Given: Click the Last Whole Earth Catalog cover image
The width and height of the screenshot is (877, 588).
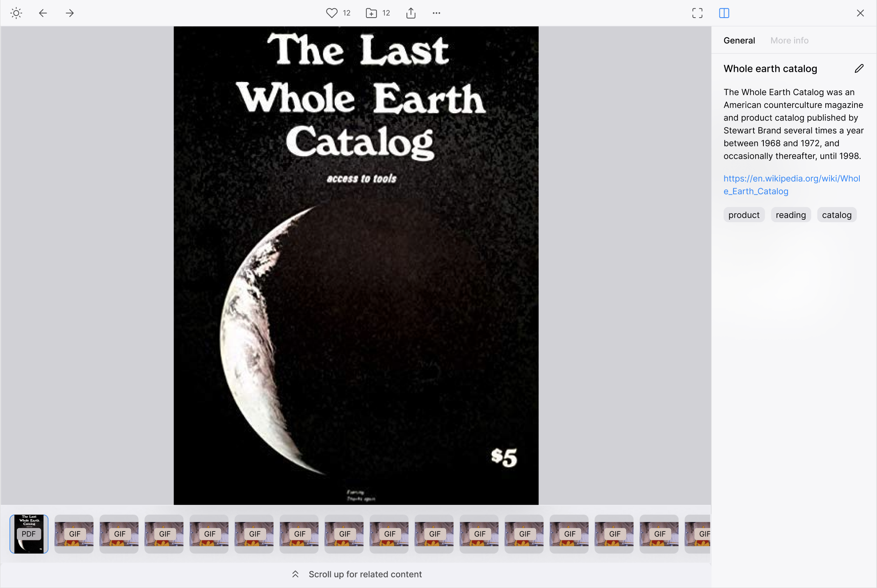Looking at the screenshot, I should click(356, 265).
